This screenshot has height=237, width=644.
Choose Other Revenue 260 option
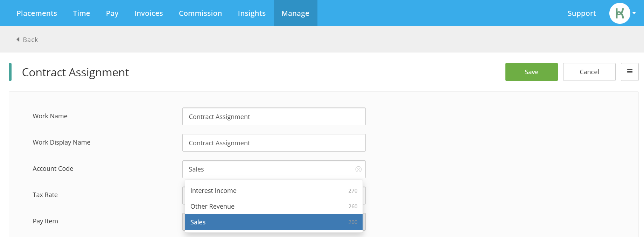274,206
